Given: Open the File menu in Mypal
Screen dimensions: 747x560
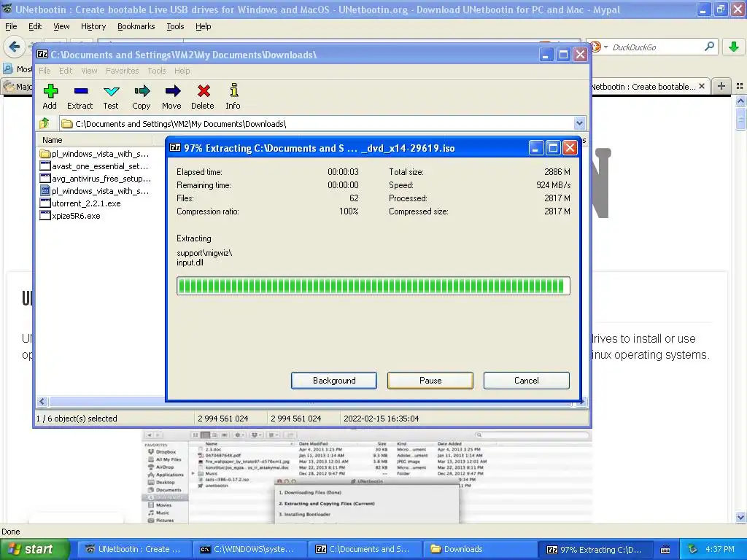Looking at the screenshot, I should coord(11,26).
